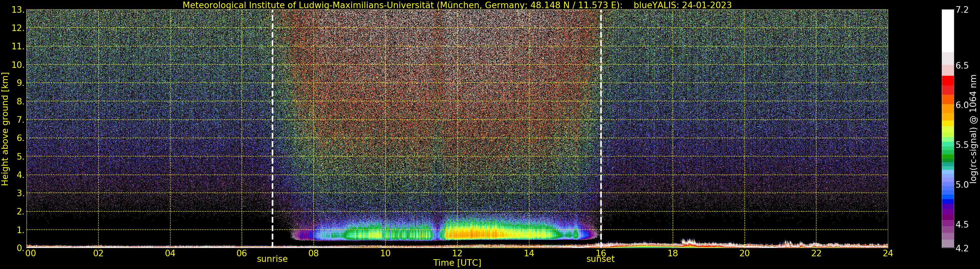The image size is (980, 269).
Task: Click the "Height above ground [km]" axis label
Action: click(x=5, y=129)
